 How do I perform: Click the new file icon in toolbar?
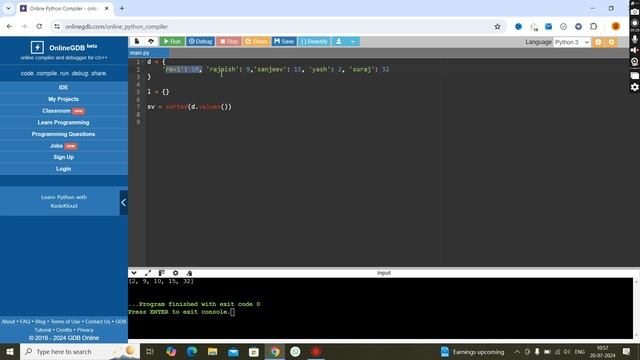[137, 41]
